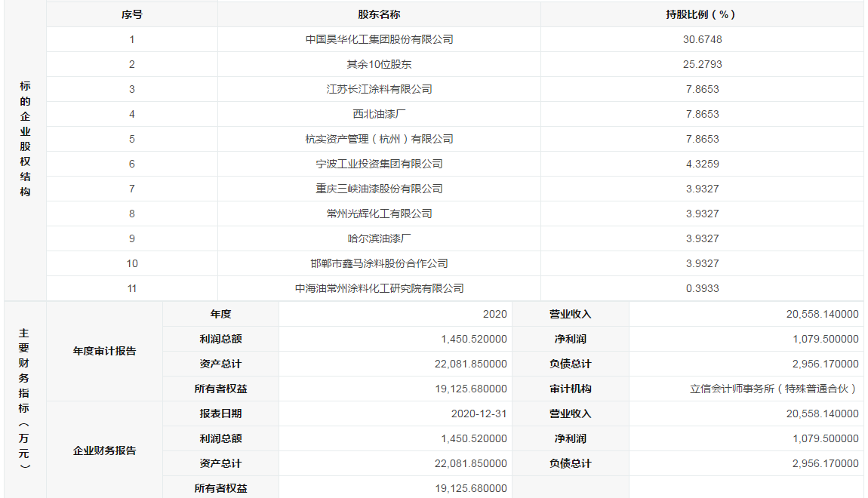Select 资产总计 label under 年度审计报告
This screenshot has width=868, height=498.
click(220, 364)
